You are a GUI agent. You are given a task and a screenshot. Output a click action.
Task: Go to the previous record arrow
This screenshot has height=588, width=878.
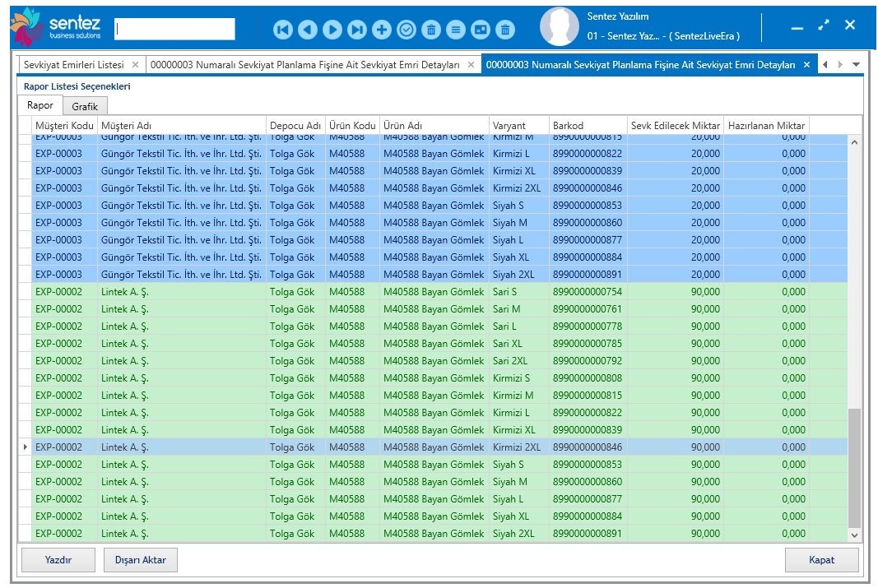point(308,30)
